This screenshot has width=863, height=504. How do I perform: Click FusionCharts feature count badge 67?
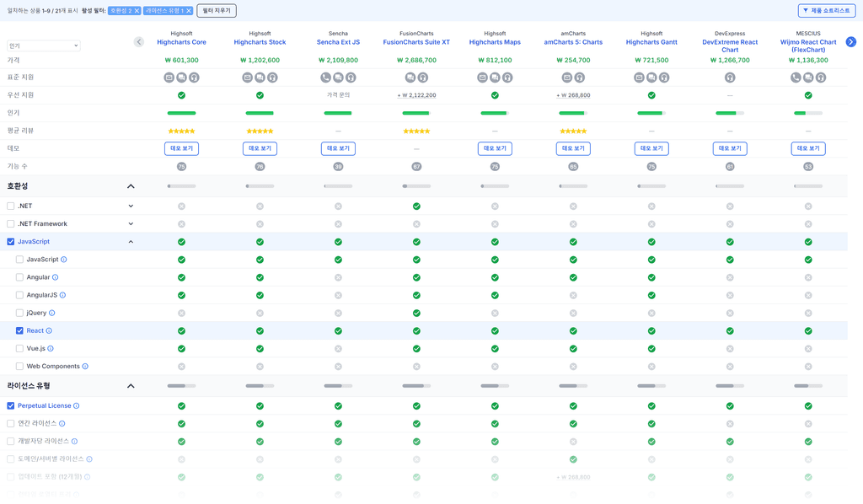416,167
